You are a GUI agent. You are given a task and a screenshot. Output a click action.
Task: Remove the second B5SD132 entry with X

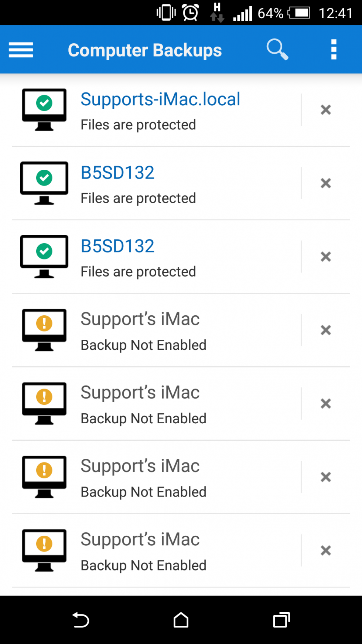(x=326, y=257)
